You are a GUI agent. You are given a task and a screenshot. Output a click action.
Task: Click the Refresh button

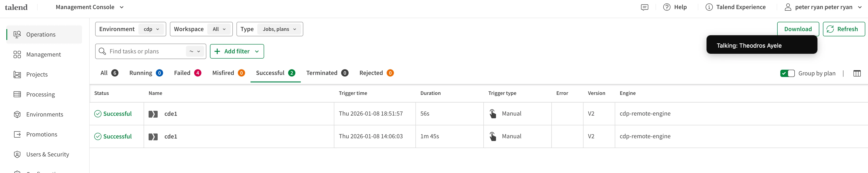point(843,29)
